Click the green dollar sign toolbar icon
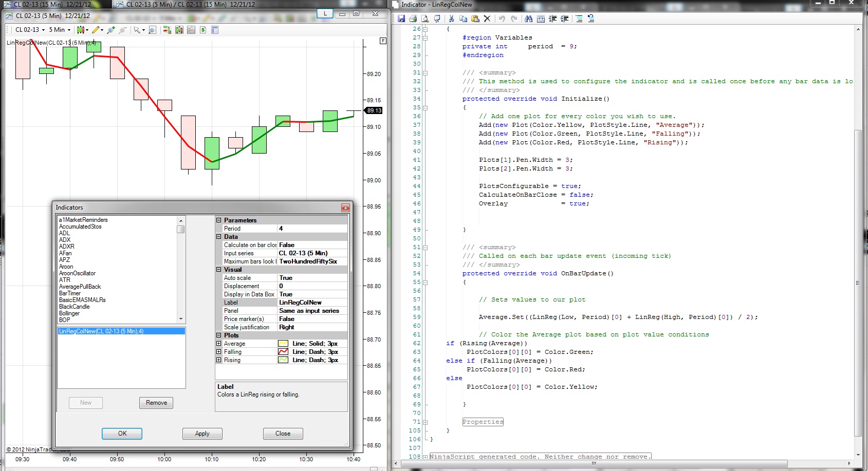The image size is (868, 471). (203, 30)
